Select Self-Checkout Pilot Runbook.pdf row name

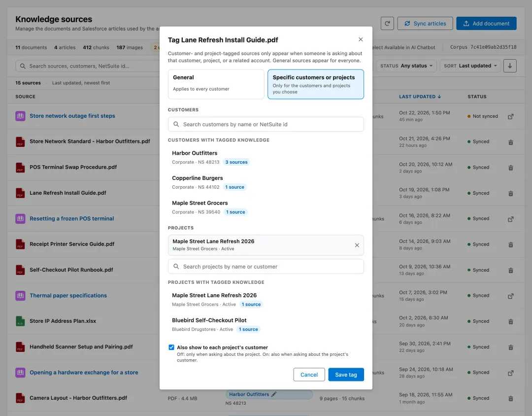[71, 270]
